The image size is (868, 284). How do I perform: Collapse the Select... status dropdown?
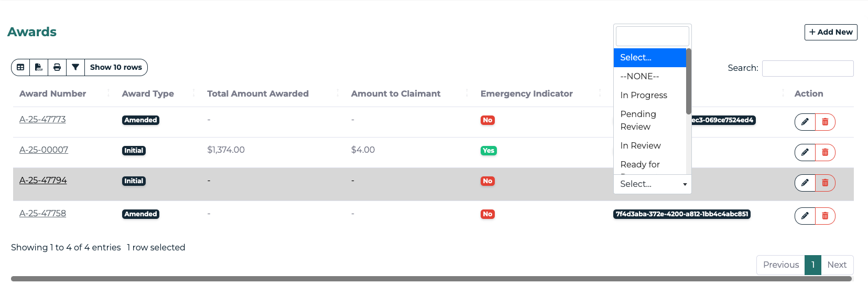(653, 184)
